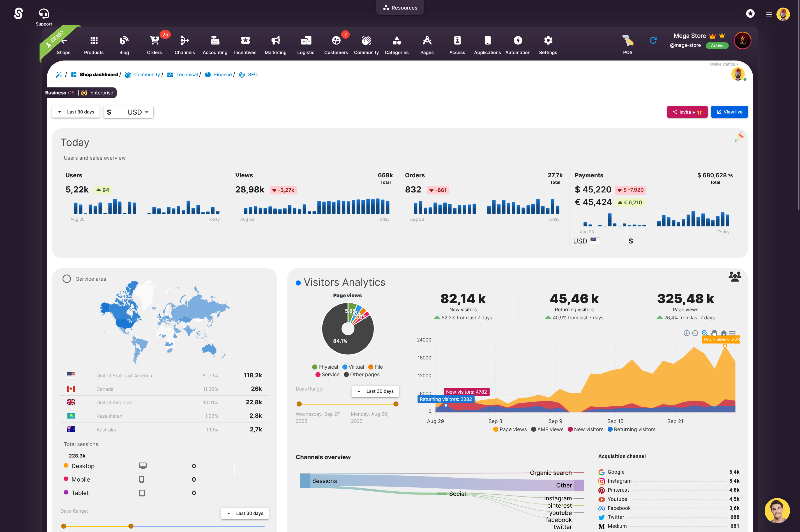
Task: Adjust the visitors range slider right handle
Action: [x=396, y=404]
